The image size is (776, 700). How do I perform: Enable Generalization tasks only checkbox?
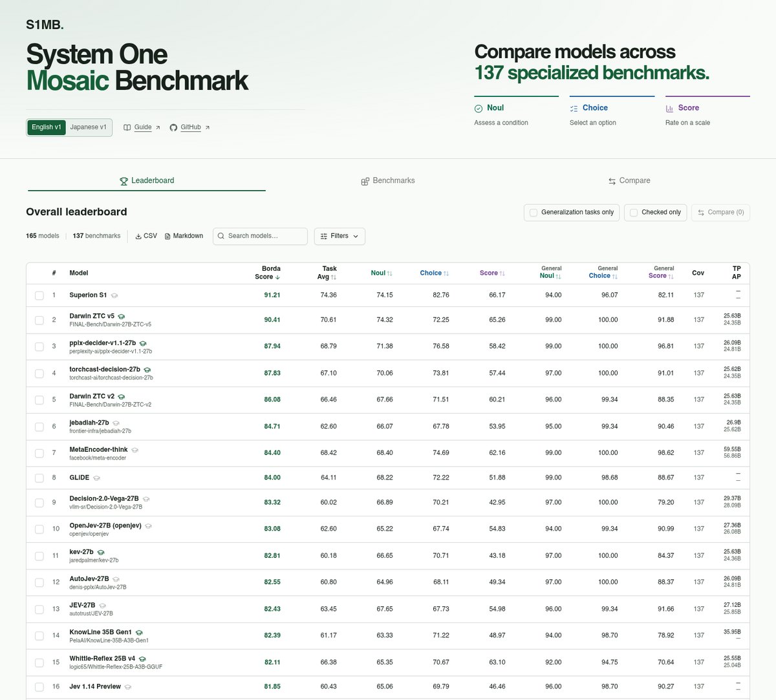pos(533,213)
